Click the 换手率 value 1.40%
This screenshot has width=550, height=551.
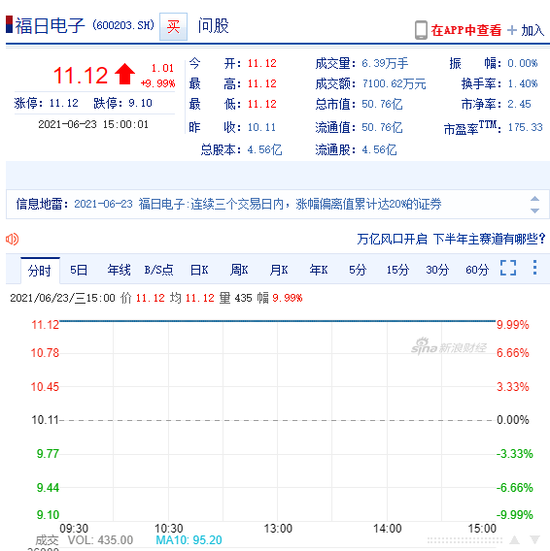[523, 84]
